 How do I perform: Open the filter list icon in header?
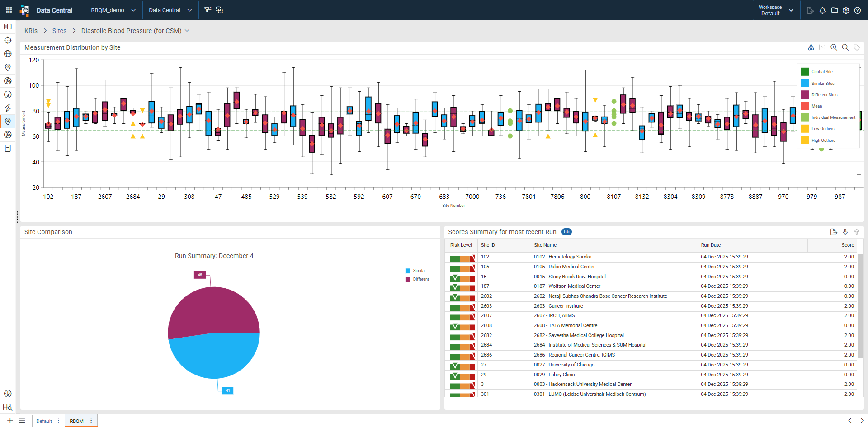pyautogui.click(x=208, y=10)
